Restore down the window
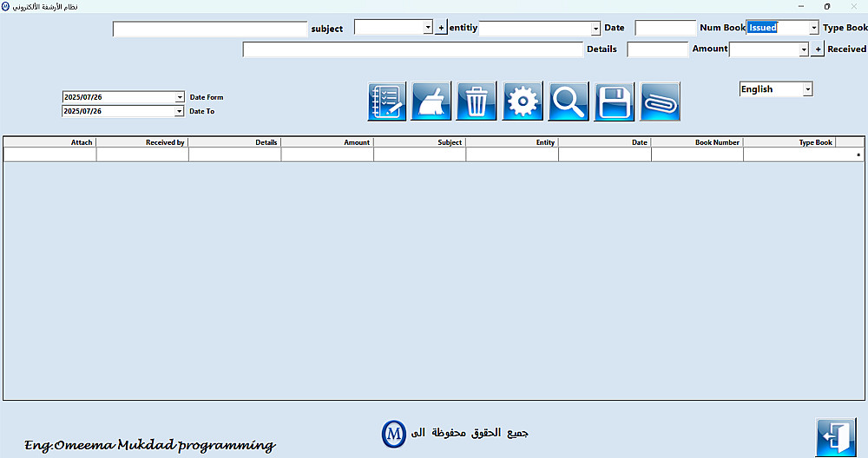 (x=827, y=6)
